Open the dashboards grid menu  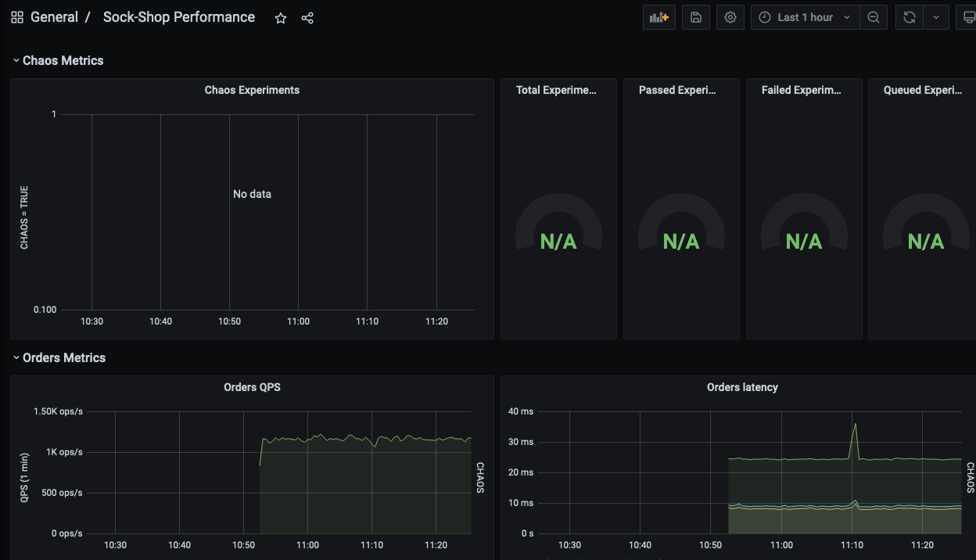(x=16, y=16)
